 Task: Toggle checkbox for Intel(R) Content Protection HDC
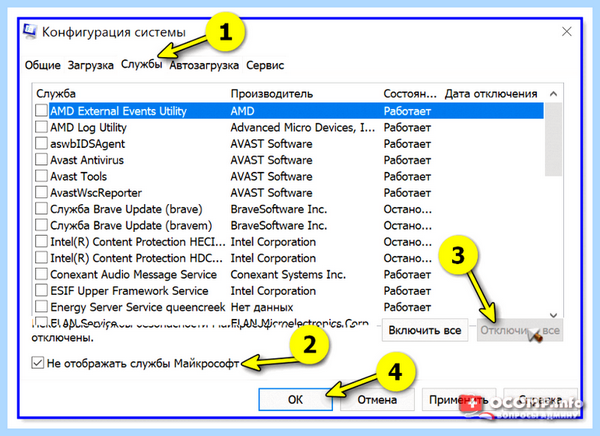click(41, 258)
